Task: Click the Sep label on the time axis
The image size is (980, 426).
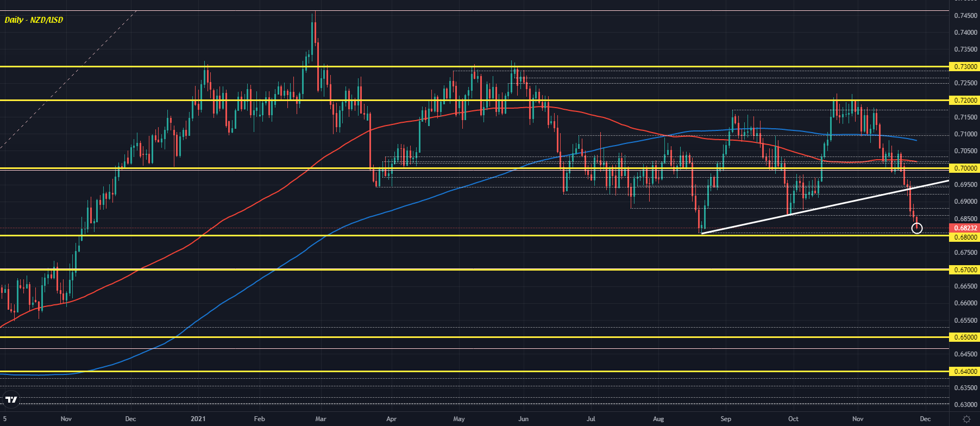Action: pos(726,419)
